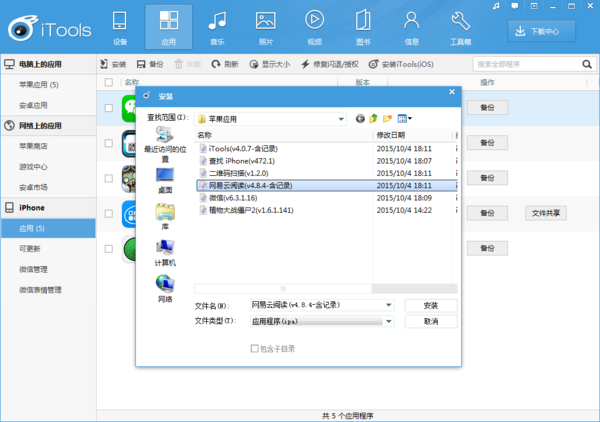Select 微信管理 in the left sidebar
Screen dimensions: 600x422
point(34,269)
